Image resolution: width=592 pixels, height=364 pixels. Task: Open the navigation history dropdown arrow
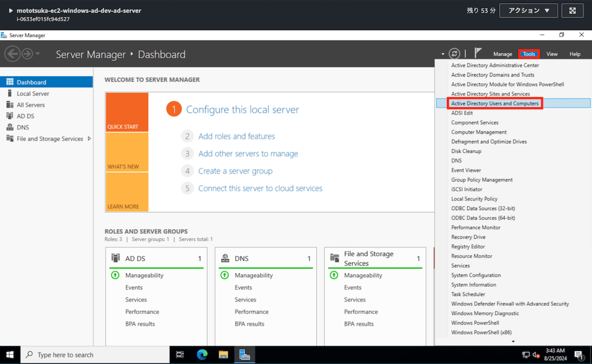click(x=38, y=54)
